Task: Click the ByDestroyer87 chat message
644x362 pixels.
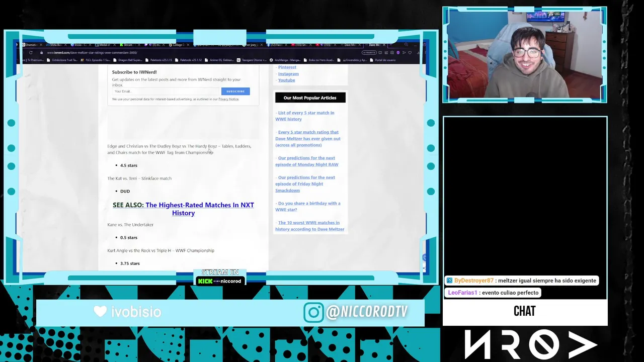Action: [522, 281]
